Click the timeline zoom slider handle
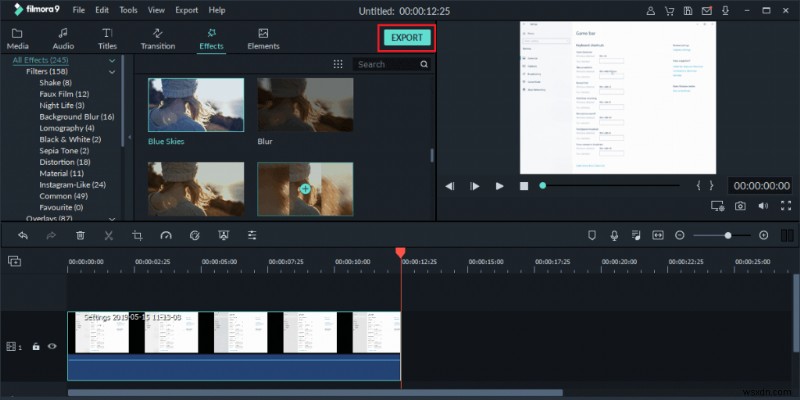 pyautogui.click(x=728, y=235)
